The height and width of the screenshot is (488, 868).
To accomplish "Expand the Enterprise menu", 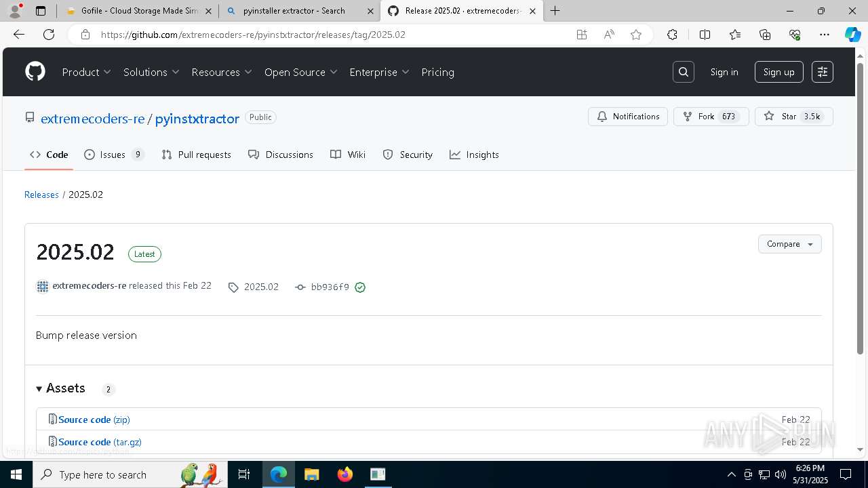I will [x=380, y=72].
